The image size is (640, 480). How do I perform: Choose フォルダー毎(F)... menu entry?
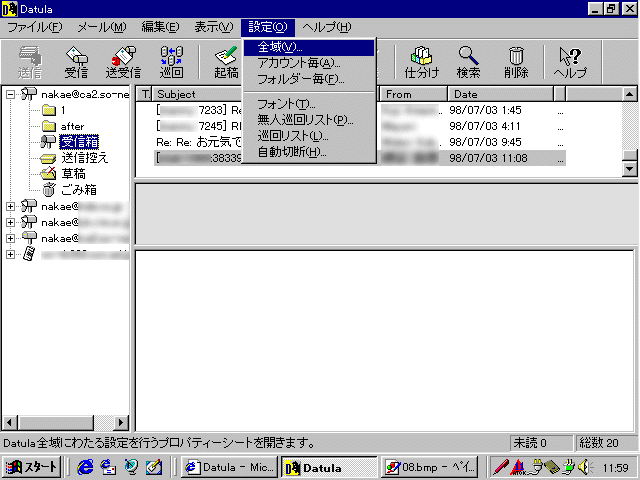tap(309, 79)
